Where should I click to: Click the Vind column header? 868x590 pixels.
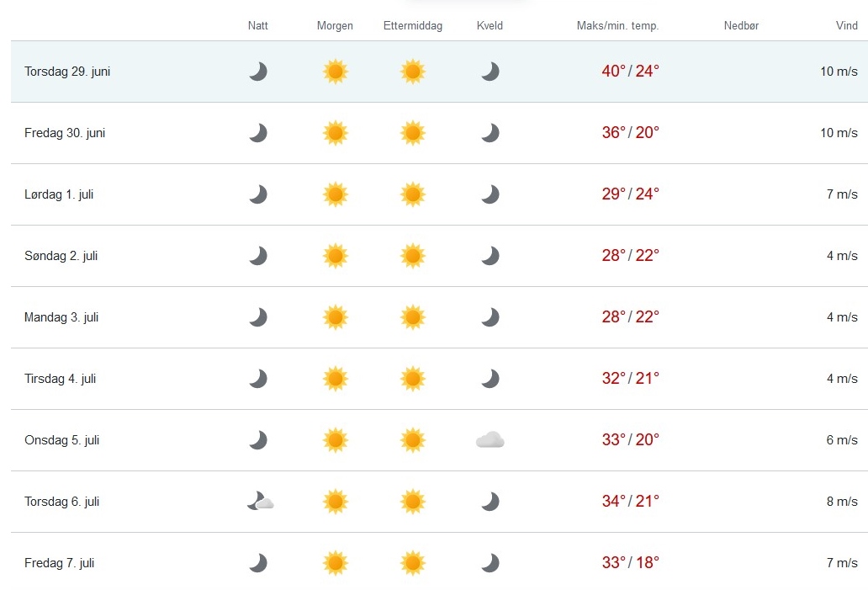[x=847, y=25]
